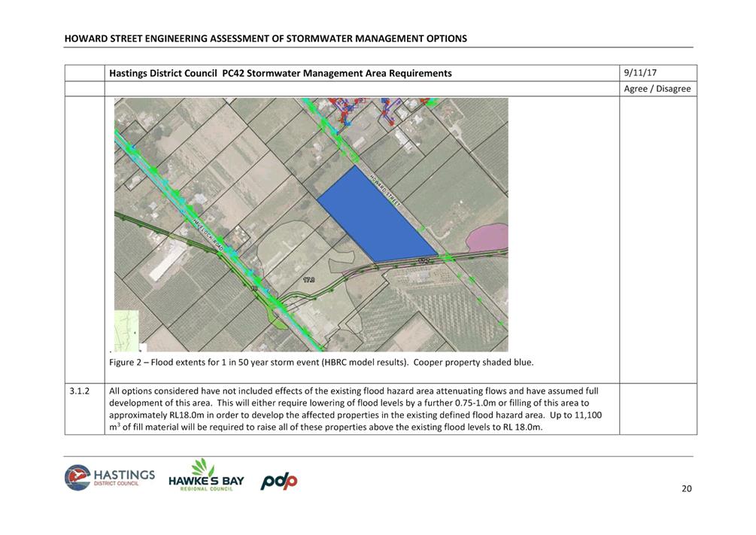The height and width of the screenshot is (535, 756).
Task: Click the Havelock Road label on map
Action: click(208, 233)
